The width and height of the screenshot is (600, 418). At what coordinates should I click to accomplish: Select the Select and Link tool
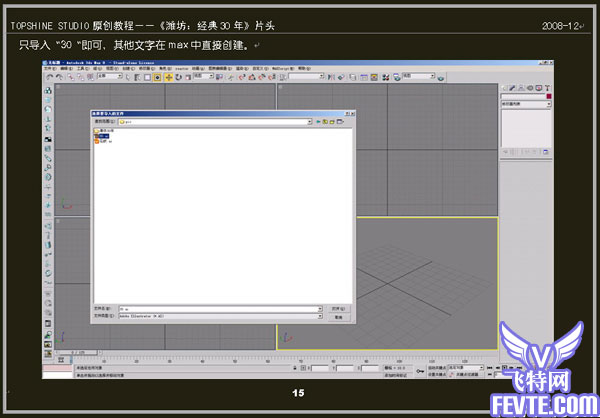[71, 77]
